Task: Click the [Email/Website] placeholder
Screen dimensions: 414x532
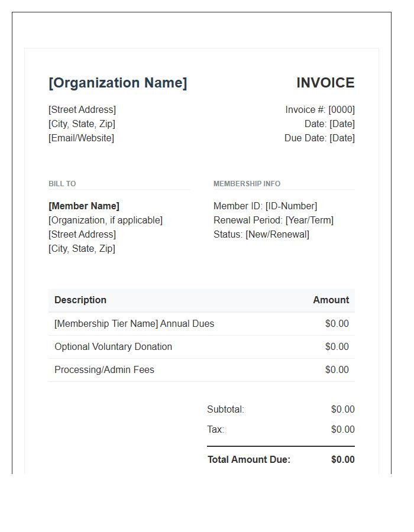Action: [81, 138]
